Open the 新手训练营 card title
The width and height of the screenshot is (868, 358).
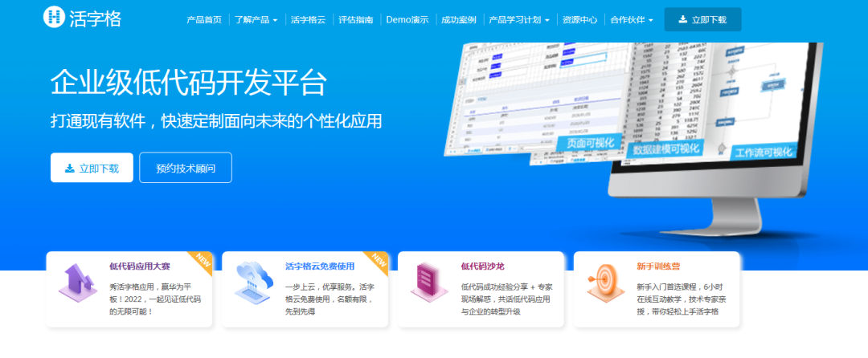(x=658, y=266)
